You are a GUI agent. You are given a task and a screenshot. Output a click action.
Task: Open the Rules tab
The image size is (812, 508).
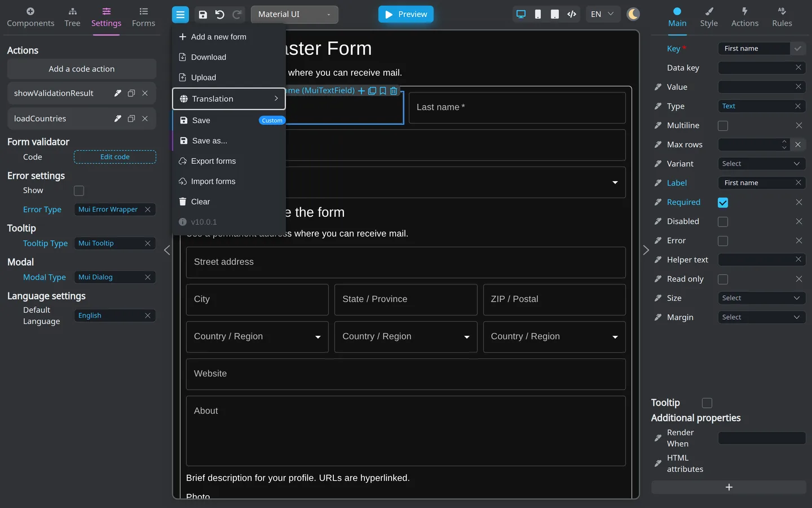(782, 17)
